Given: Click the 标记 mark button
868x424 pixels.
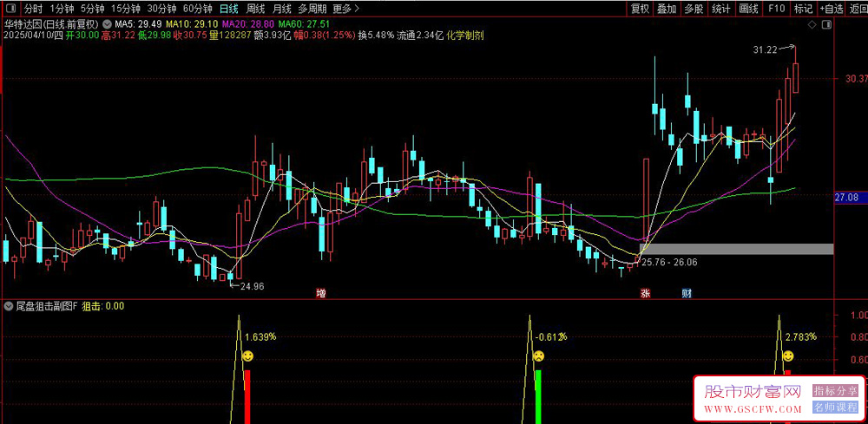Looking at the screenshot, I should (803, 9).
